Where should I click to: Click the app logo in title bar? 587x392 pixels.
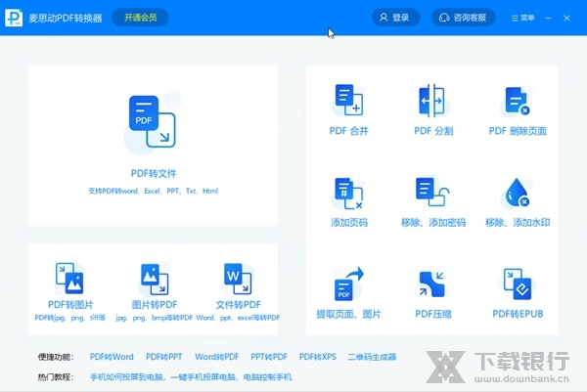14,18
